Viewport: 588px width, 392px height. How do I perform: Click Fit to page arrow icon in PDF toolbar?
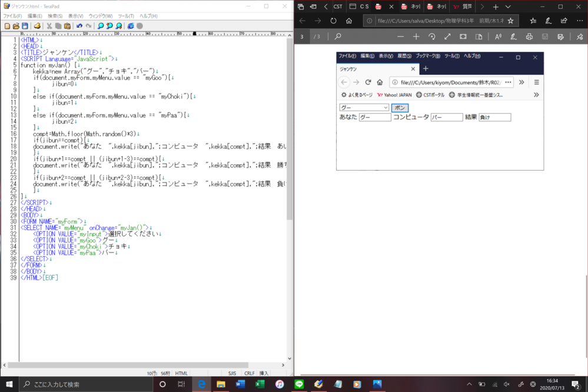point(447,36)
